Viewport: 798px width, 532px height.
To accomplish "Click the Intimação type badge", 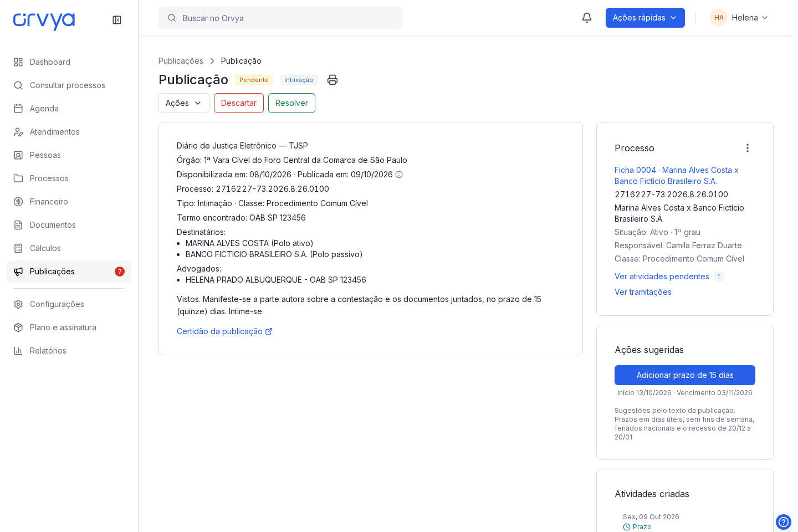I will [299, 80].
